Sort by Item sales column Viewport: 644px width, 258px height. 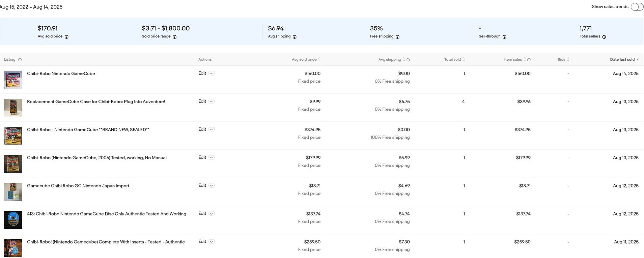coord(515,59)
